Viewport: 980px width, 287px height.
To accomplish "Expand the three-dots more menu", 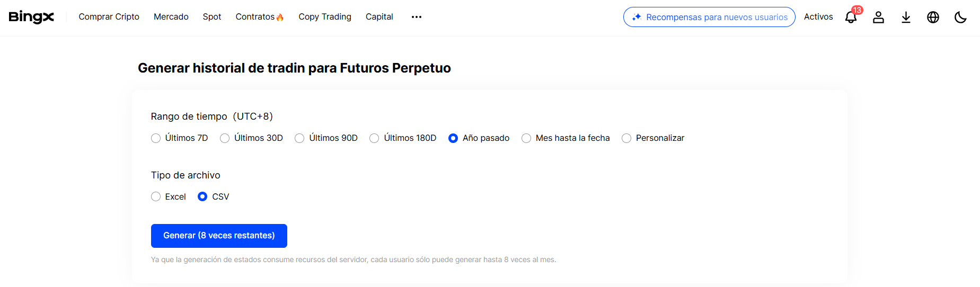I will 417,17.
